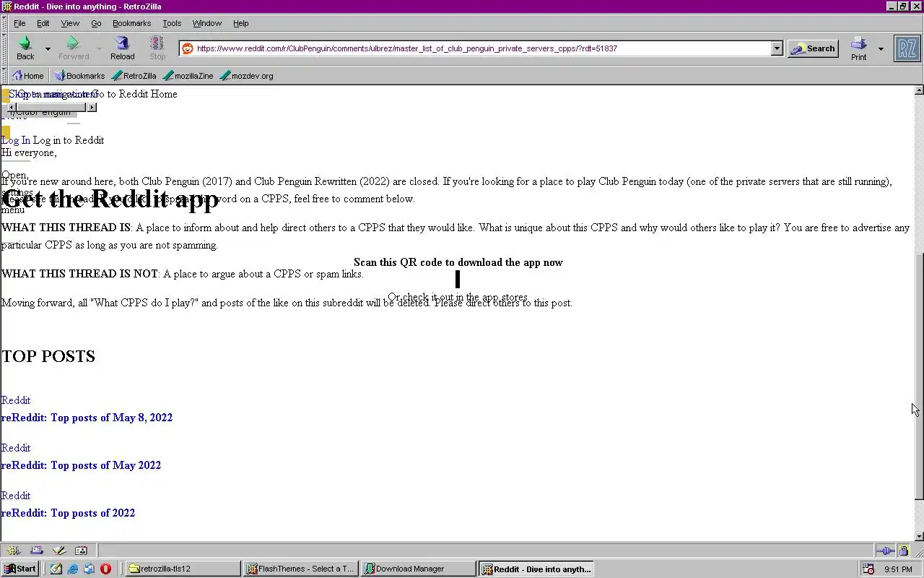Image resolution: width=924 pixels, height=578 pixels.
Task: Collapse the menu bar via its grippy
Action: tap(4, 23)
